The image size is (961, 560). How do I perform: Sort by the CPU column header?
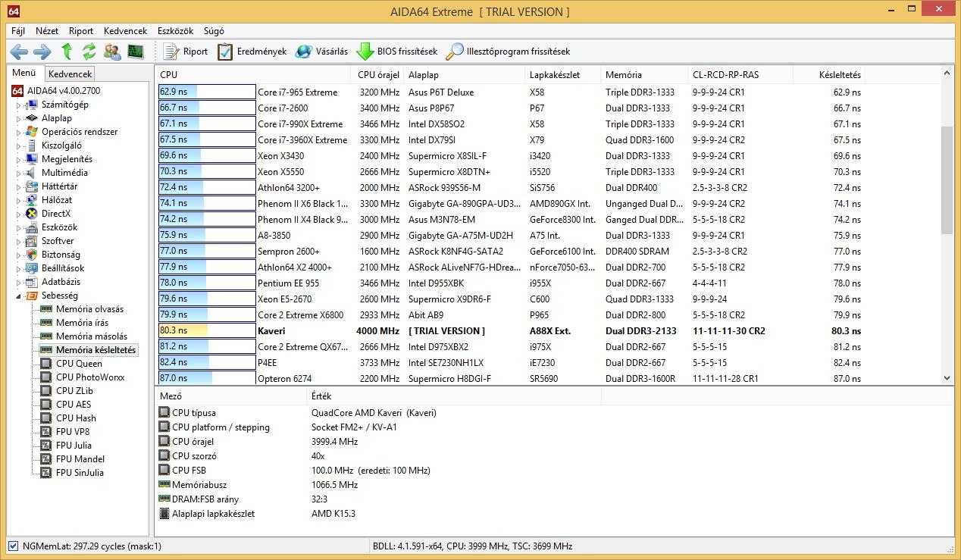(x=254, y=75)
